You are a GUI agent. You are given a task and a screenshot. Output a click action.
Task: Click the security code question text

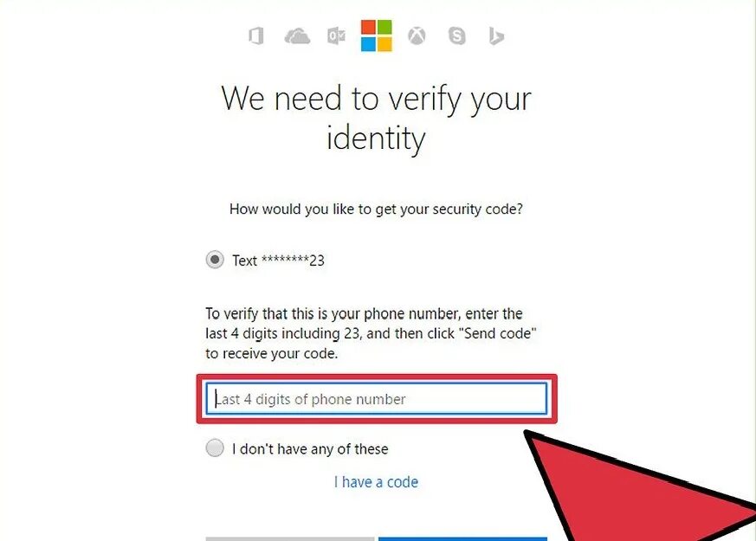point(376,209)
